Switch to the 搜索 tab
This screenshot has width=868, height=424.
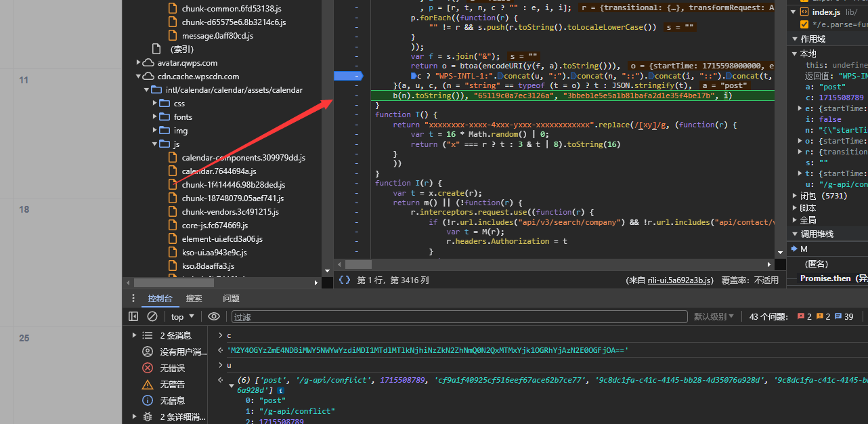[x=194, y=298]
